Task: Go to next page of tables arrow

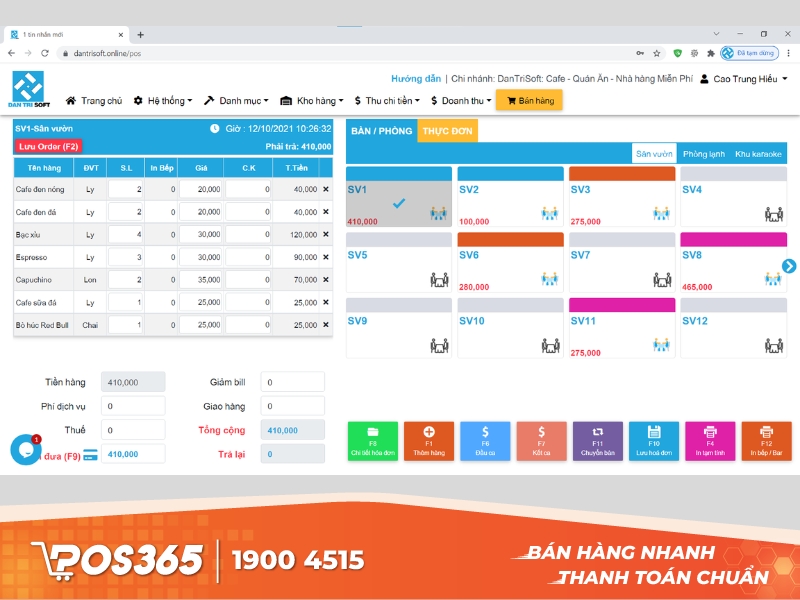Action: click(x=789, y=266)
